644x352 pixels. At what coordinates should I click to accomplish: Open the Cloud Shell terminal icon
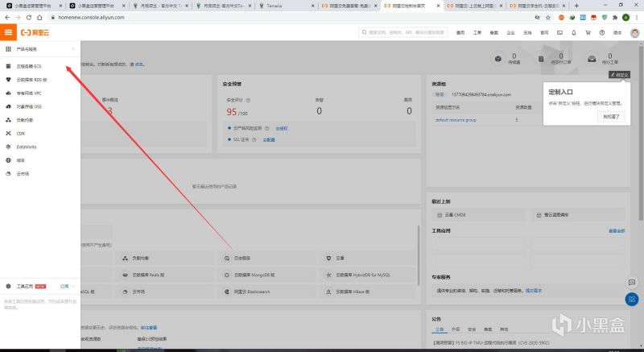559,32
